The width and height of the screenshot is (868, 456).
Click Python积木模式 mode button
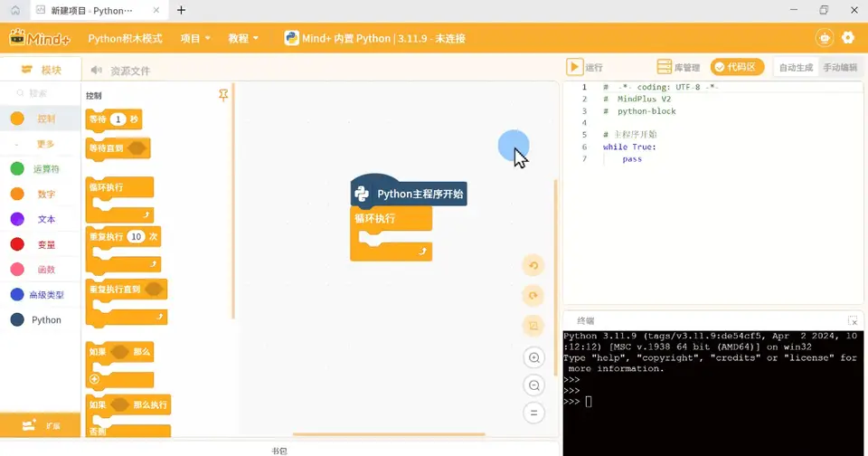click(x=125, y=38)
